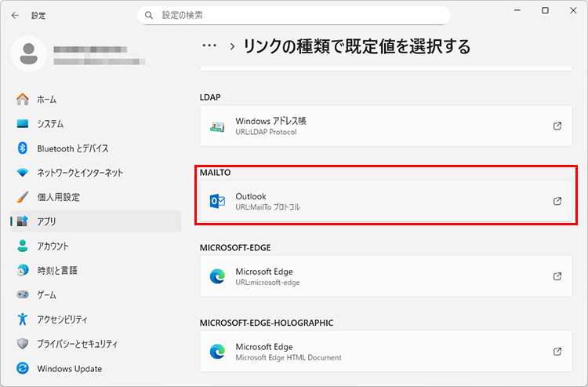The width and height of the screenshot is (588, 387).
Task: Select システム from the sidebar
Action: pos(50,124)
